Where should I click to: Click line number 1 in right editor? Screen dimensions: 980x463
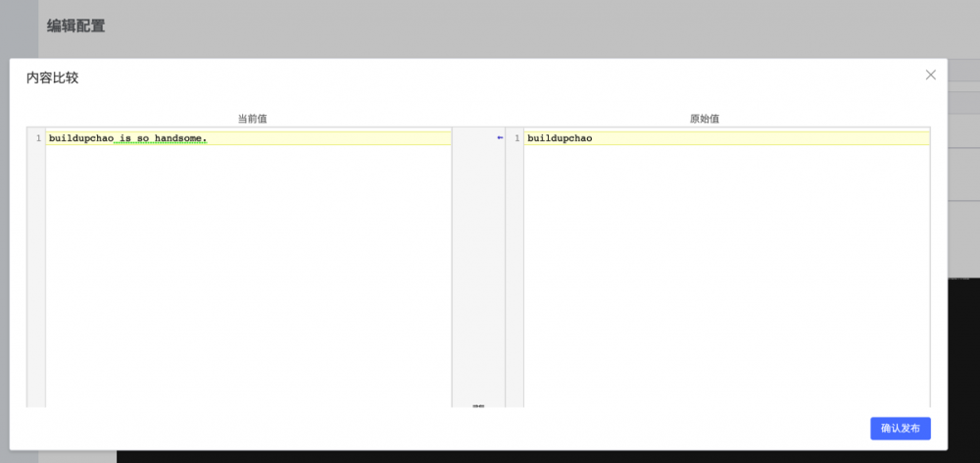point(516,137)
